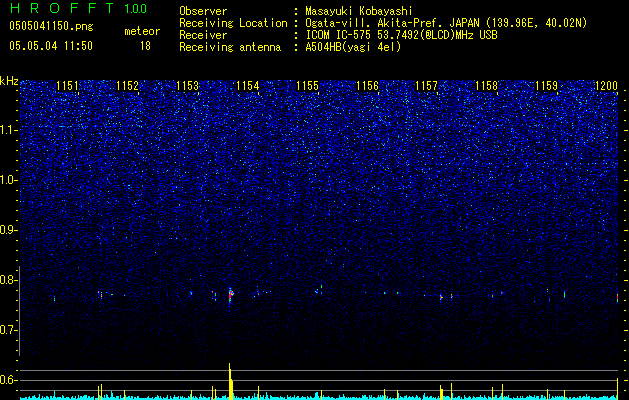
Task: Click the tallest yellow power spike before 1154
Action: coord(230,381)
